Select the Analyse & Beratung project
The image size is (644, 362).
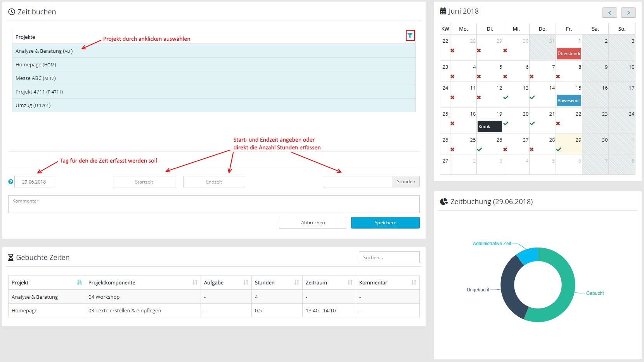(44, 51)
